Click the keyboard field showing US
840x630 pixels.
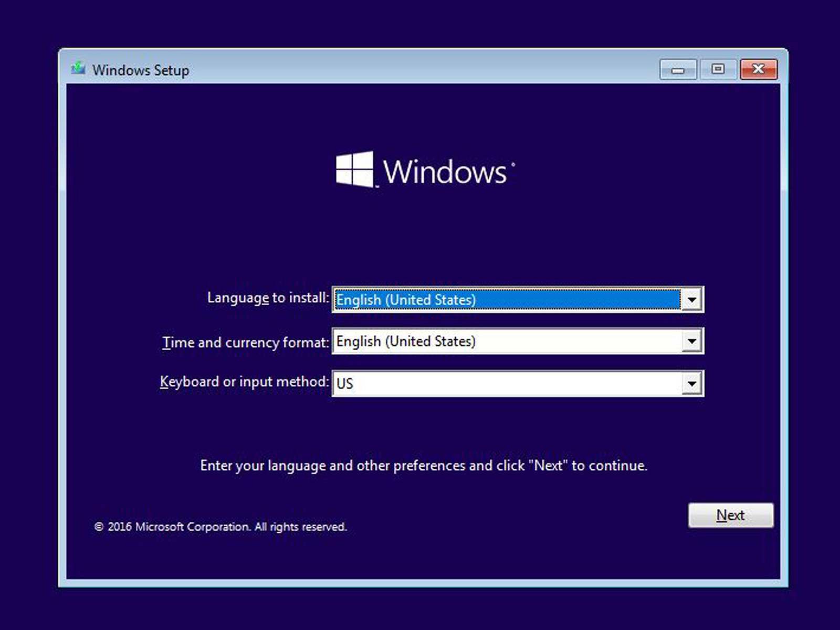pyautogui.click(x=518, y=383)
